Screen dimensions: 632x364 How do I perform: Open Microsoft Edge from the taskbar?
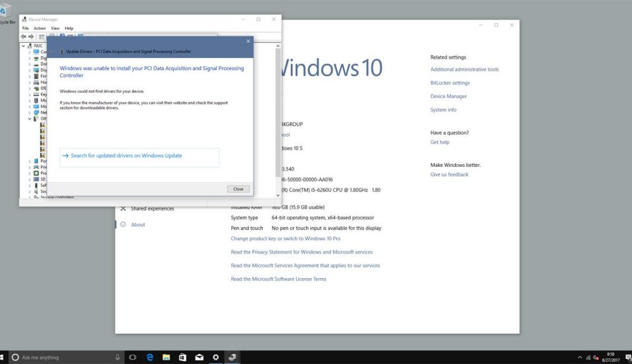pyautogui.click(x=150, y=357)
